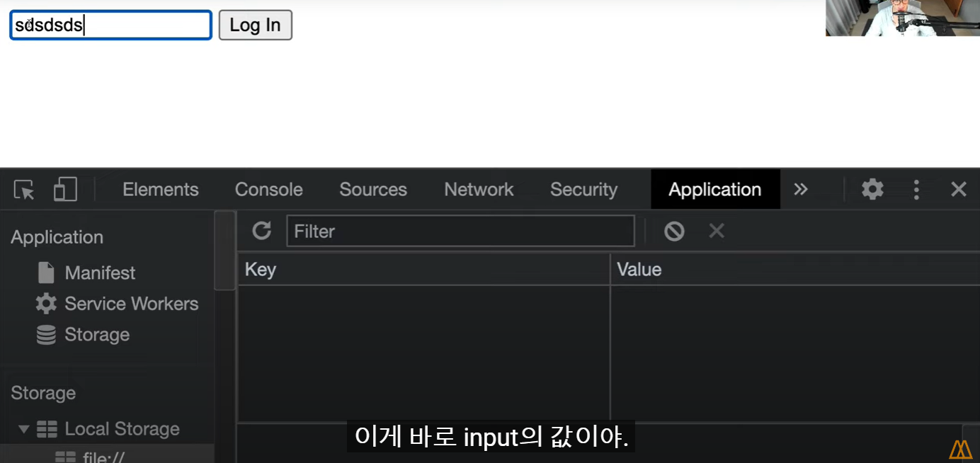The image size is (980, 463).
Task: Open the Sources tab
Action: [373, 190]
